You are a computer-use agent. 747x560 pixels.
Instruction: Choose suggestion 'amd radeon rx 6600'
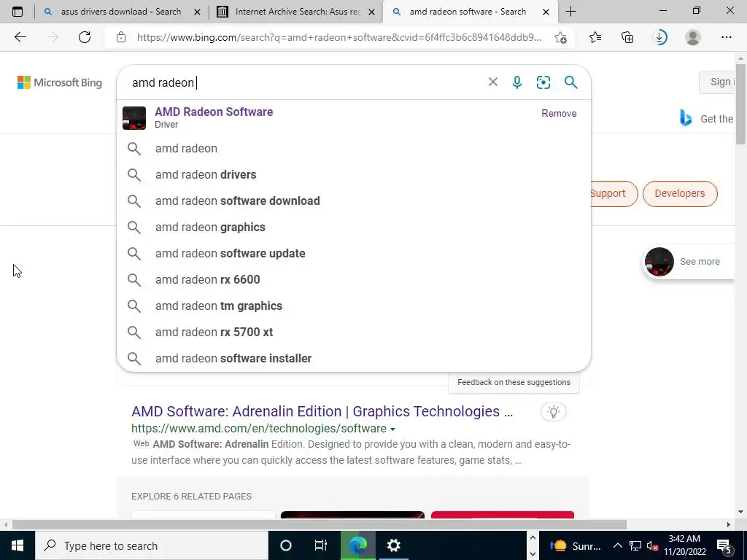tap(354, 279)
